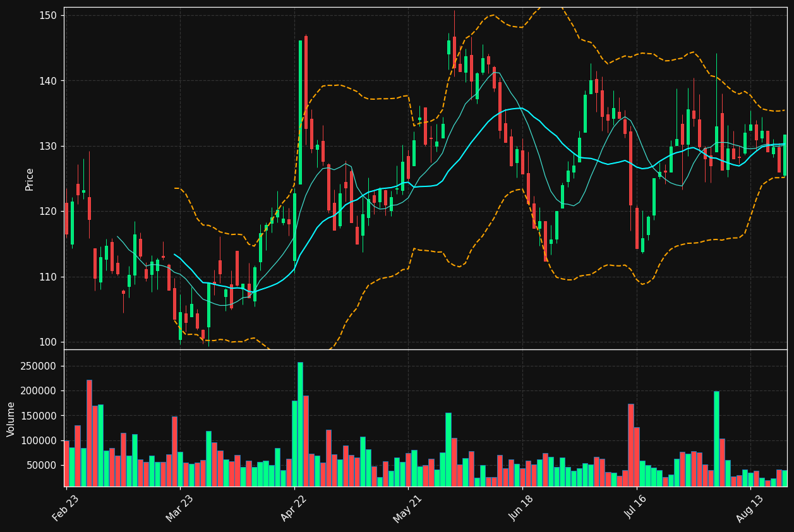The height and width of the screenshot is (532, 794).
Task: Click the 110 price axis value
Action: point(49,277)
